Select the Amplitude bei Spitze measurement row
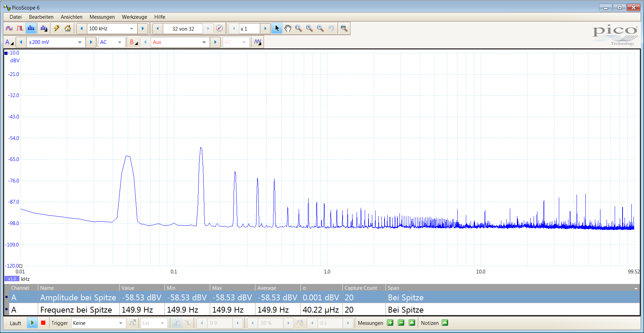644x333 pixels. pos(322,297)
